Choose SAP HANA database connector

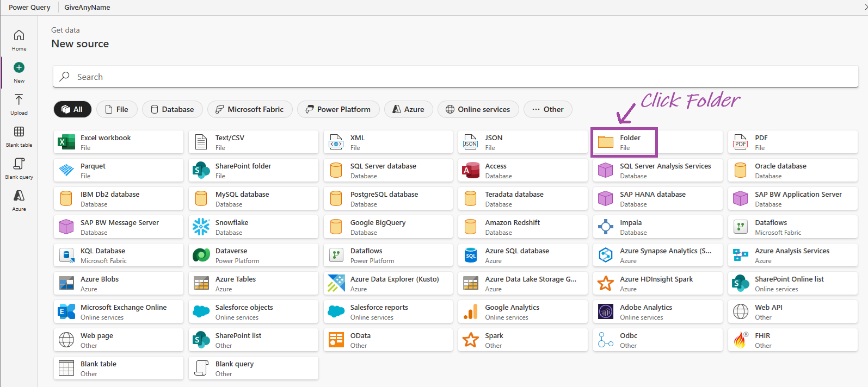(658, 199)
